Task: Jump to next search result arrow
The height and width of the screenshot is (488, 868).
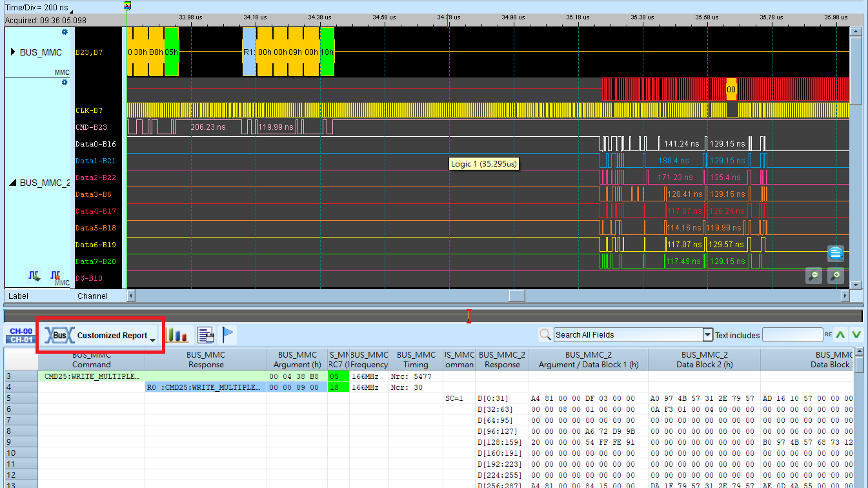Action: point(856,334)
